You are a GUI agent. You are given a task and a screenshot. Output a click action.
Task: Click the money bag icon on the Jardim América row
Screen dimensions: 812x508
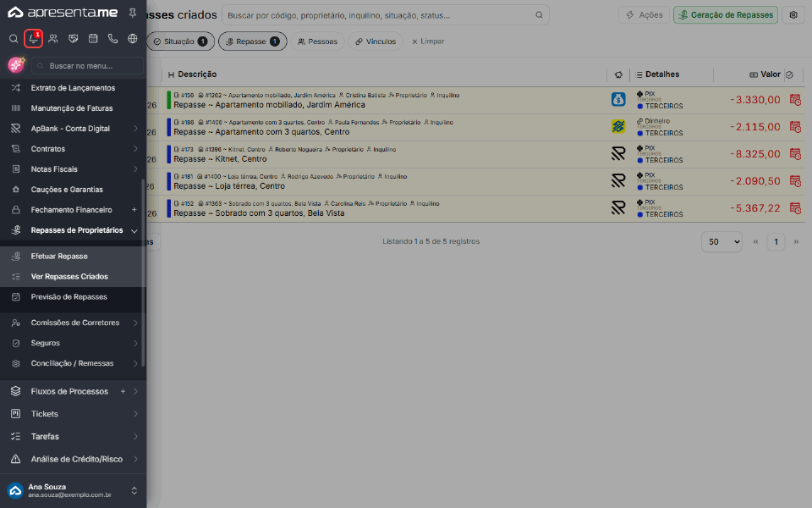(618, 99)
